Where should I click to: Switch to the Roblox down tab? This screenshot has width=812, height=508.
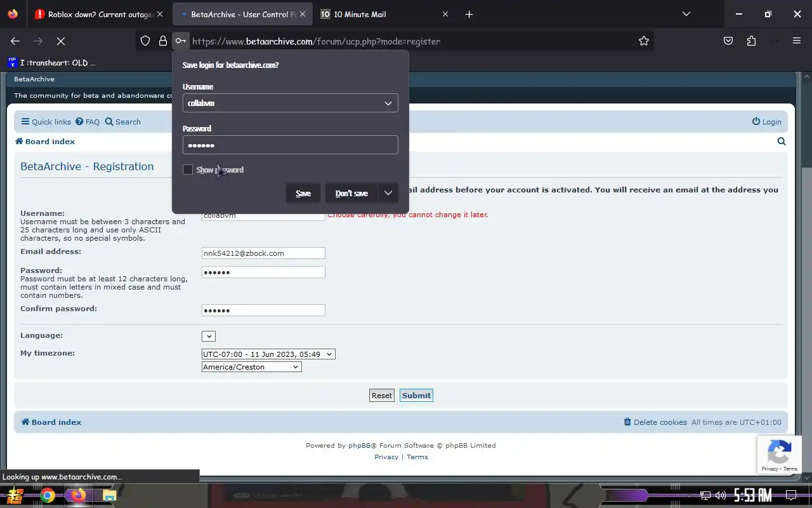[100, 14]
